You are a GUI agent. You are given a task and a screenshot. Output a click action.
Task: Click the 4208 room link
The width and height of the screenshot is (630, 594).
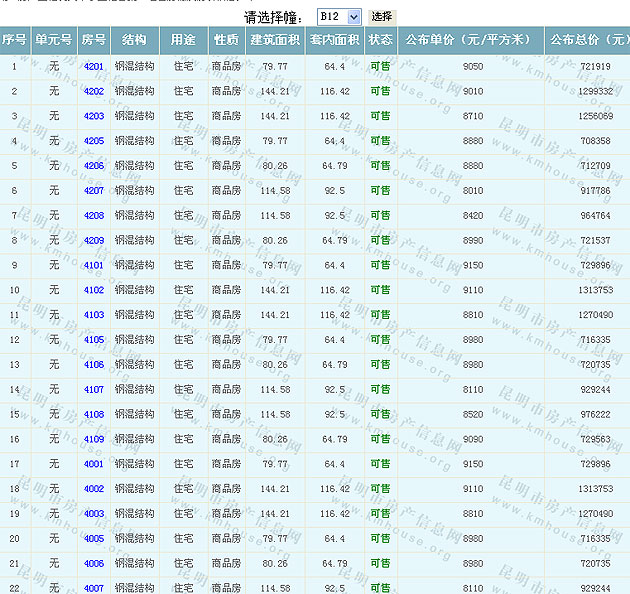[x=94, y=216]
